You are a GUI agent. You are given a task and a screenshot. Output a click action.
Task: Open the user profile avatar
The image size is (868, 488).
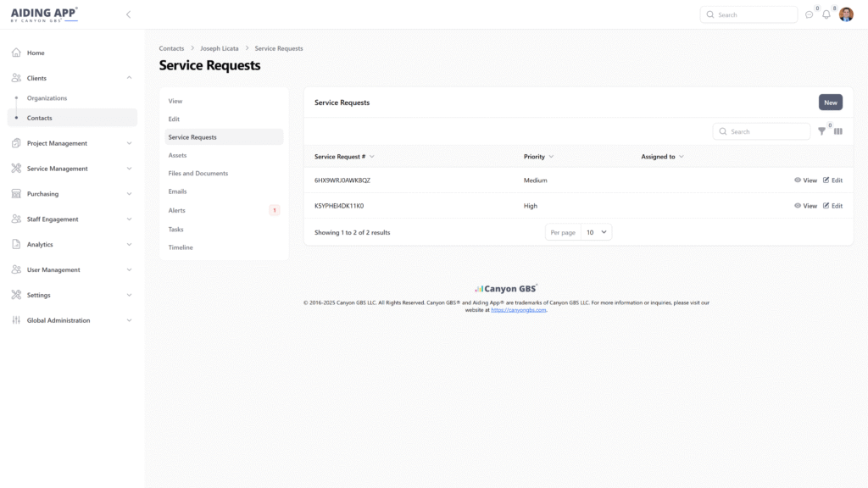(846, 14)
